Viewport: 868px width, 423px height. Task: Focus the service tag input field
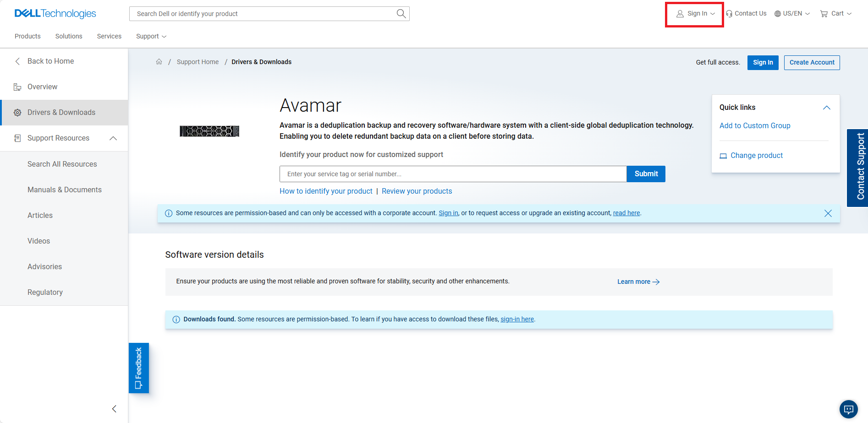click(453, 174)
